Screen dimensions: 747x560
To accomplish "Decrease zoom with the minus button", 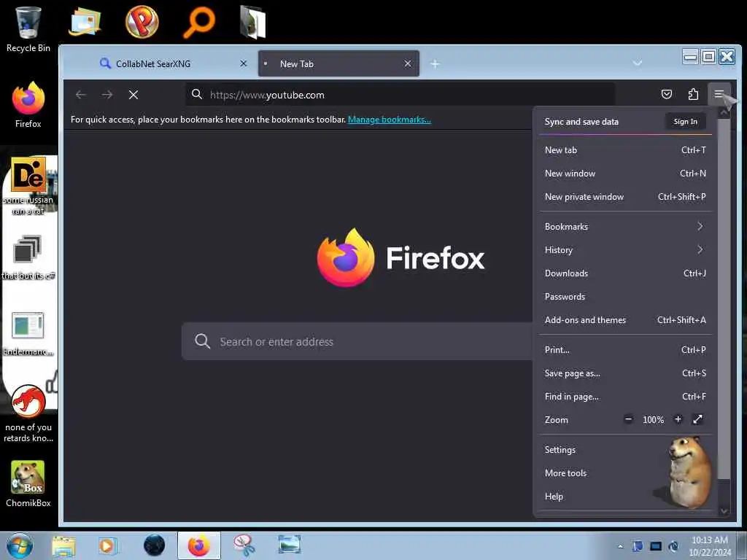I will pos(628,419).
